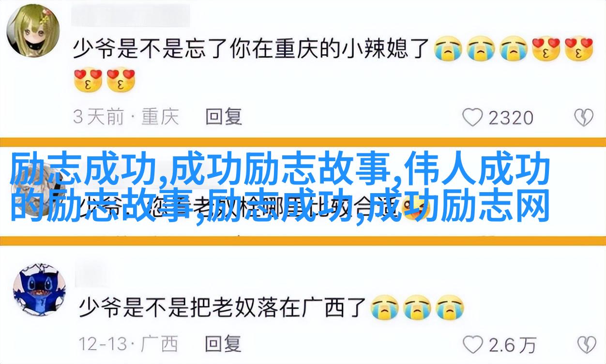Click 回复 next to 12-13·广西
Screen dimensions: 606x364
point(224,344)
